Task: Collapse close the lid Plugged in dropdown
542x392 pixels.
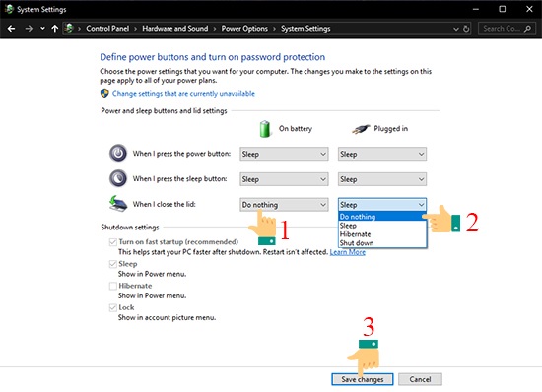Action: coord(382,205)
